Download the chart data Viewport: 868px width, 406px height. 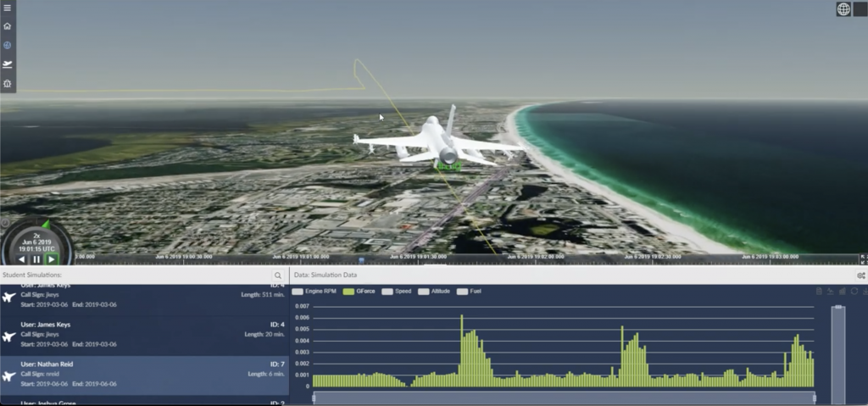pos(865,292)
